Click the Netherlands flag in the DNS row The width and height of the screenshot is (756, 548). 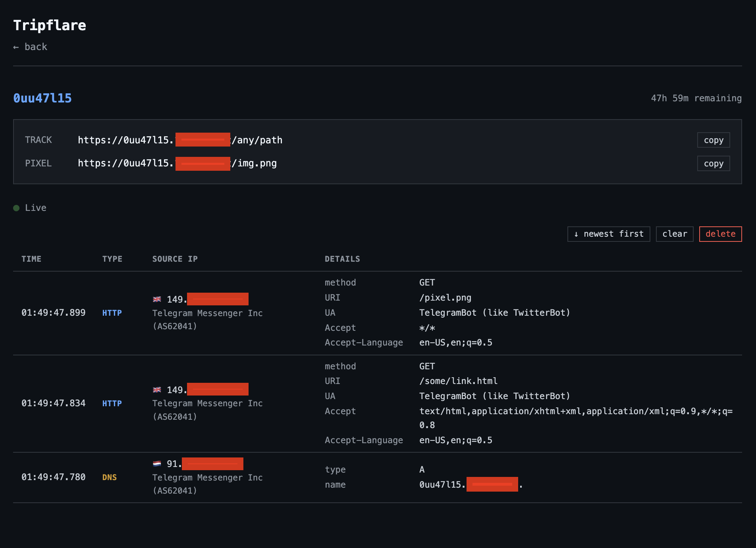click(x=157, y=463)
